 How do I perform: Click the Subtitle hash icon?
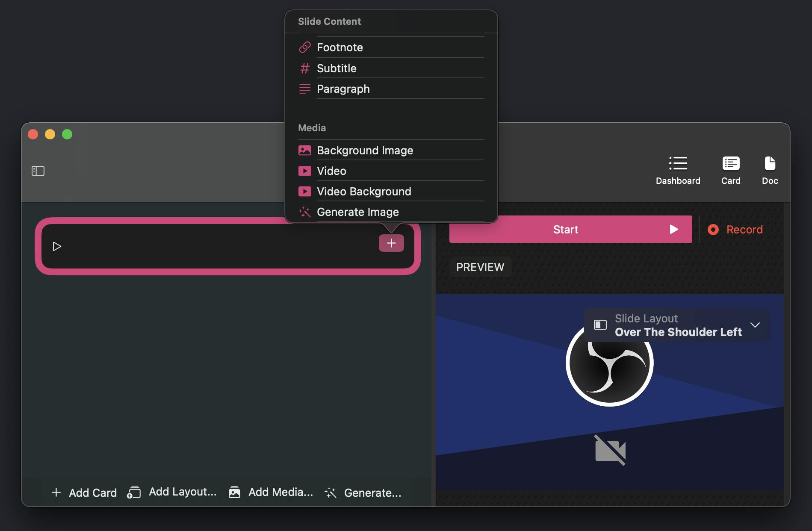pyautogui.click(x=304, y=68)
